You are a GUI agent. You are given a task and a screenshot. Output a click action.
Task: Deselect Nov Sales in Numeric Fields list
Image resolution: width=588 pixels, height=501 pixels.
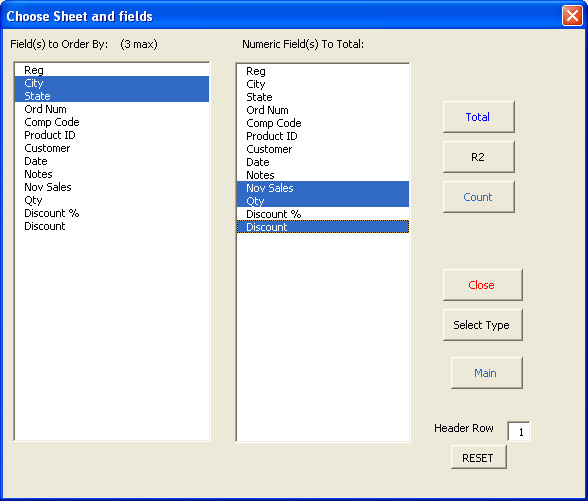[x=323, y=188]
